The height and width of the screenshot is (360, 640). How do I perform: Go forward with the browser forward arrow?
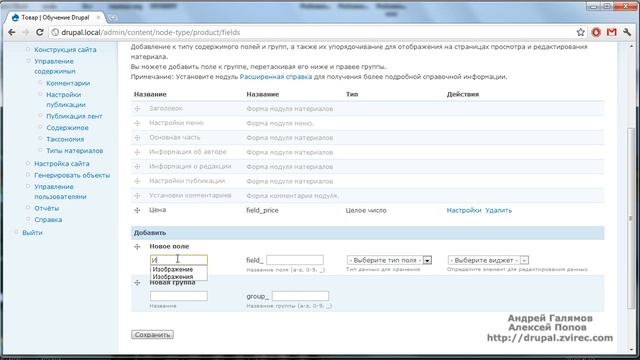pyautogui.click(x=26, y=32)
